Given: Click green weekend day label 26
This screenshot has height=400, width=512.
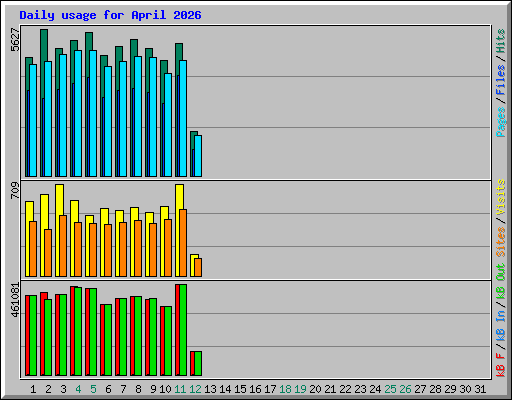Looking at the screenshot, I should tap(405, 389).
